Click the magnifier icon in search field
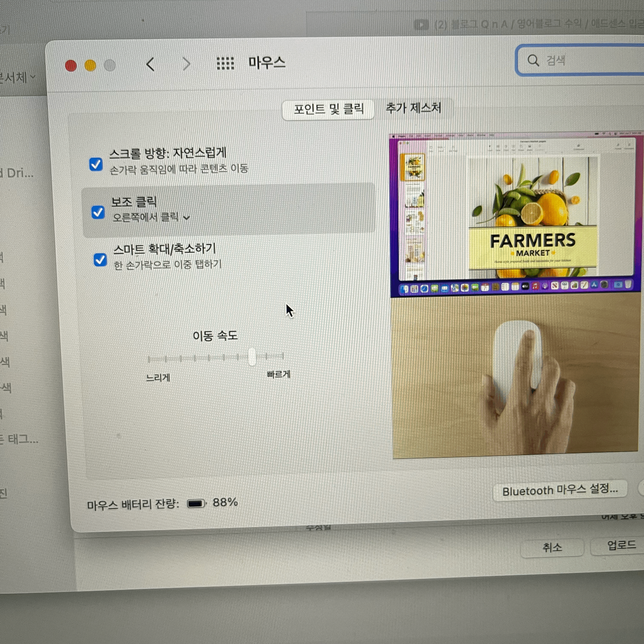This screenshot has height=644, width=644. pyautogui.click(x=533, y=60)
